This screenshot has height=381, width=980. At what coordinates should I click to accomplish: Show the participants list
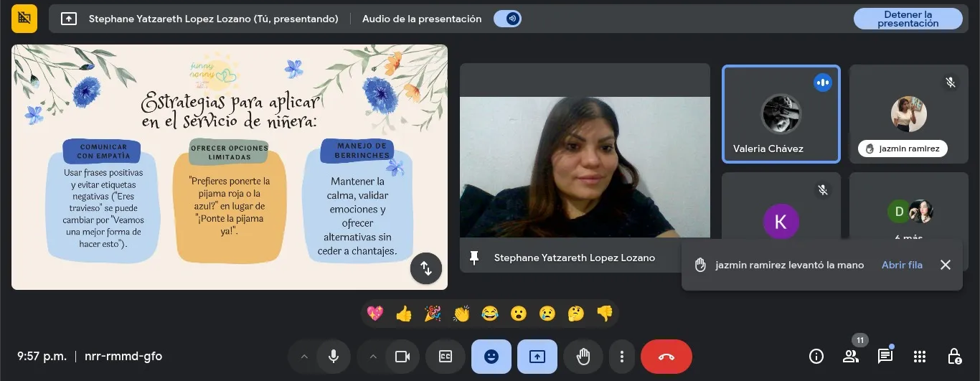(851, 357)
